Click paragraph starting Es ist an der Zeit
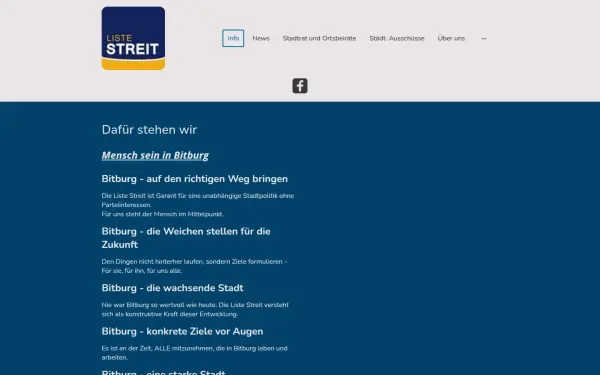This screenshot has width=600, height=375. tap(194, 353)
